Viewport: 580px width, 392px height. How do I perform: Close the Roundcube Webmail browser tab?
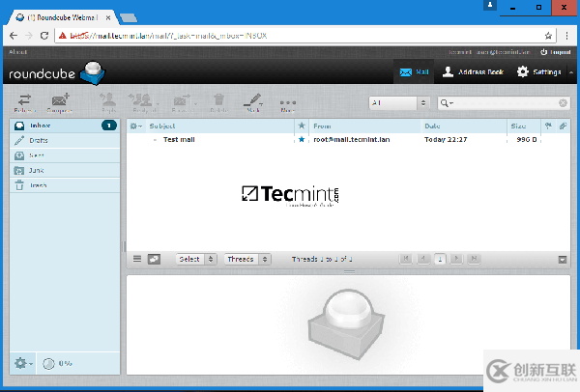[108, 17]
